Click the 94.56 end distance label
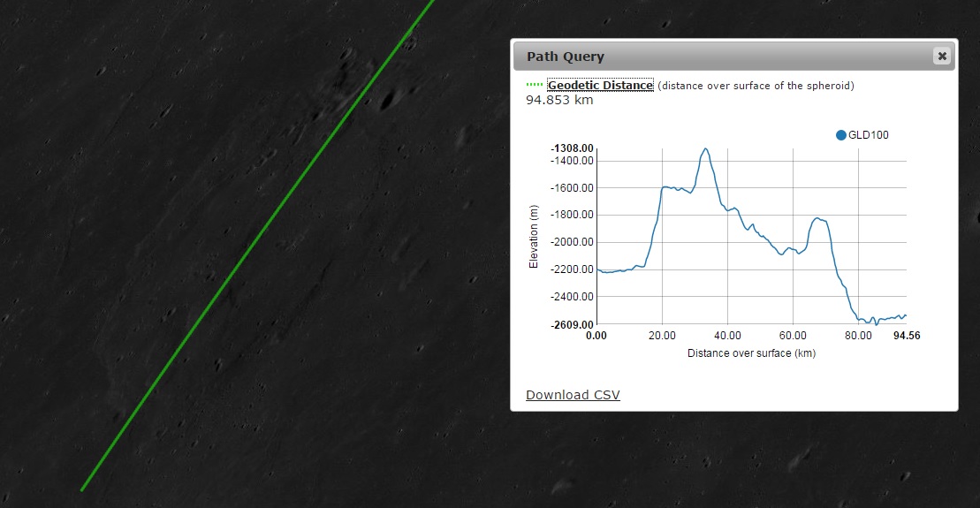The width and height of the screenshot is (980, 508). pyautogui.click(x=907, y=336)
